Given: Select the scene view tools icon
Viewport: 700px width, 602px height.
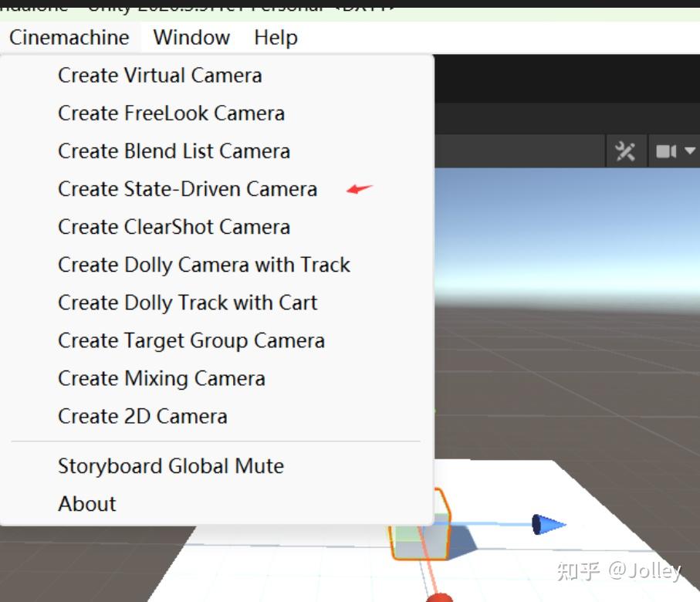Looking at the screenshot, I should pyautogui.click(x=626, y=151).
